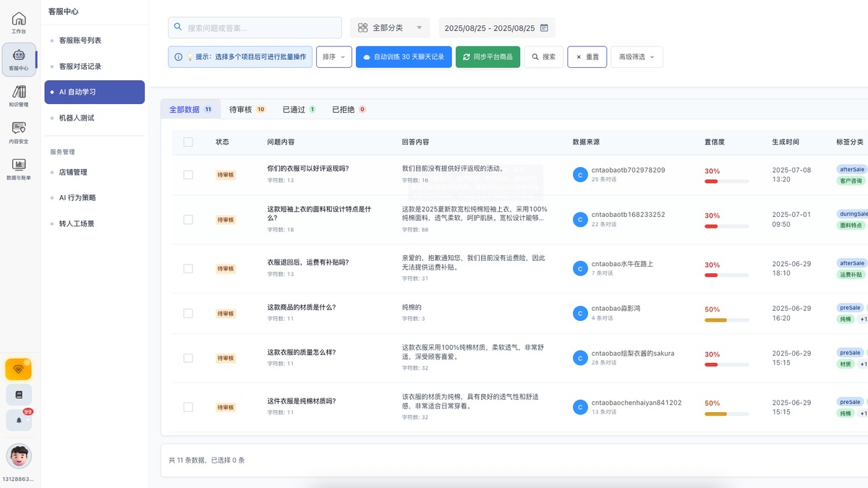Open the 全部分类 category dropdown
Image resolution: width=868 pixels, height=488 pixels.
[x=391, y=27]
